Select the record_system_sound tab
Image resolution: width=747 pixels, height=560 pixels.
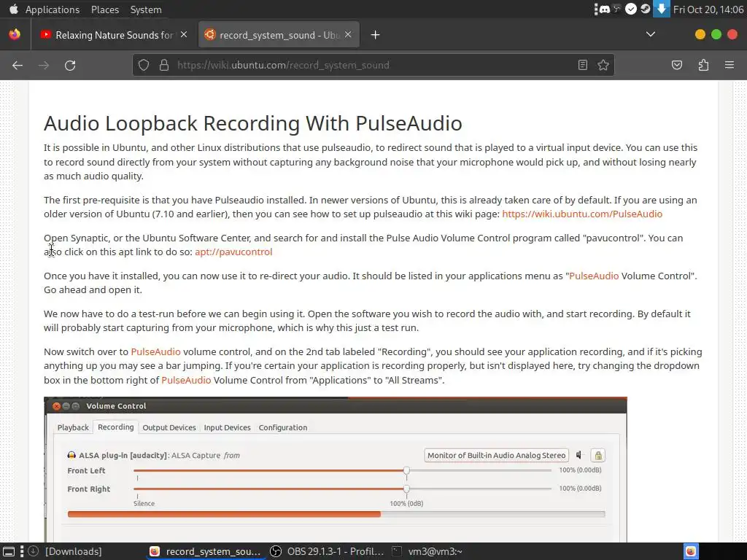pyautogui.click(x=279, y=35)
